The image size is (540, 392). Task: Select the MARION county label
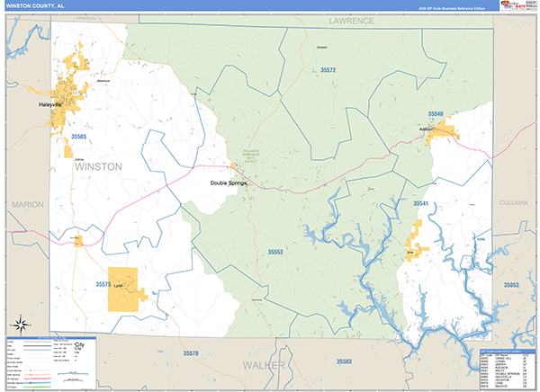pyautogui.click(x=28, y=204)
